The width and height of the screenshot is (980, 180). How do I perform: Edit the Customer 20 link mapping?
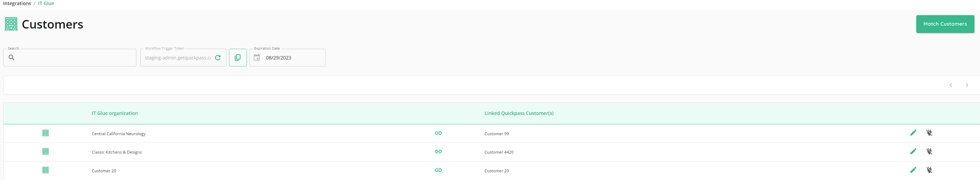[x=913, y=170]
